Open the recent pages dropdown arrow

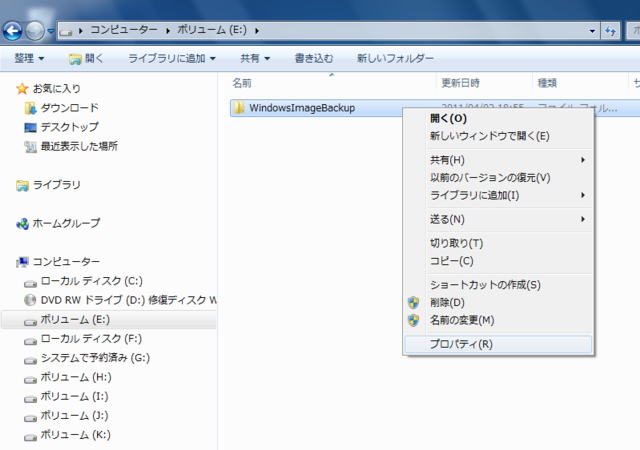(x=51, y=31)
